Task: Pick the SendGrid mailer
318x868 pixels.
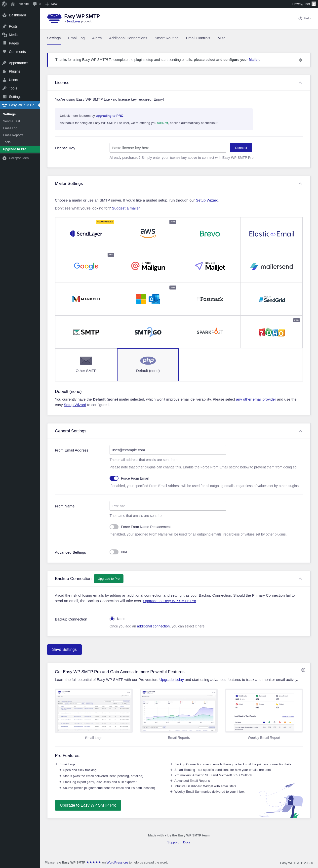Action: click(272, 299)
